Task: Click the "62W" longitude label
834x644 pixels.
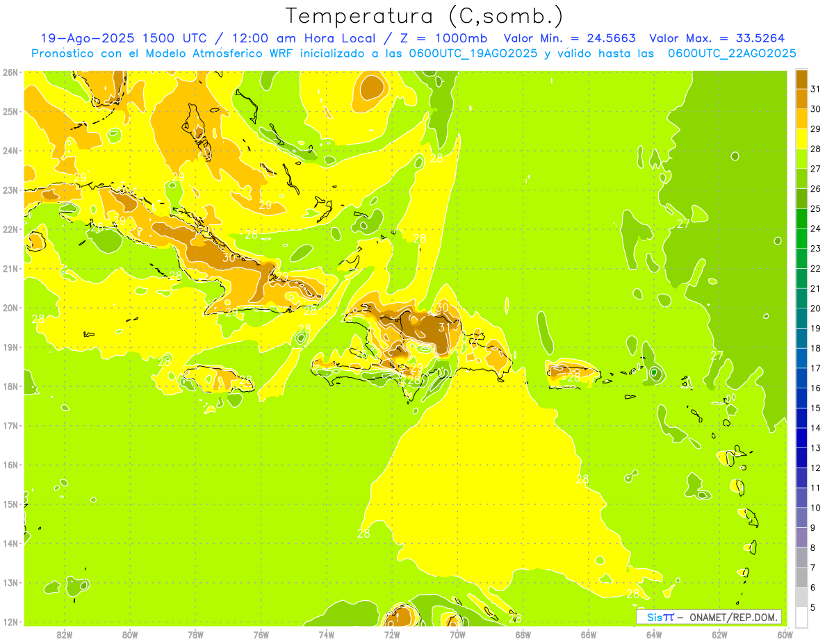Action: click(719, 635)
